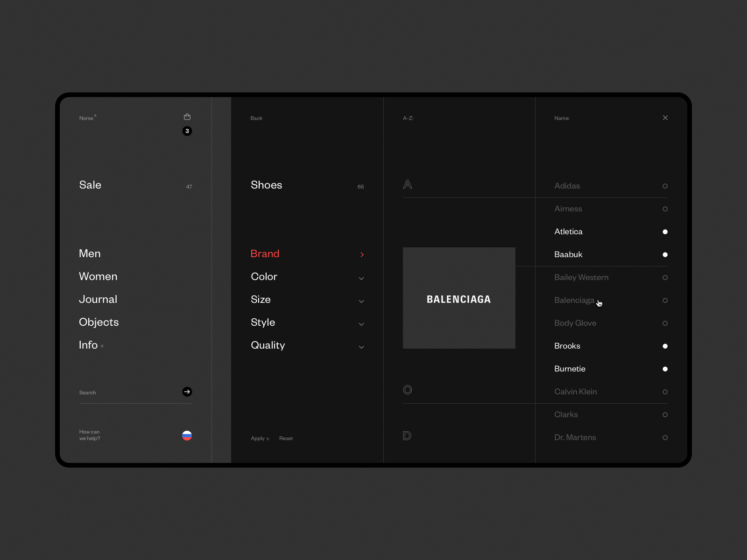Screen dimensions: 747x560
Task: Click the Brooks brand name
Action: pos(567,346)
